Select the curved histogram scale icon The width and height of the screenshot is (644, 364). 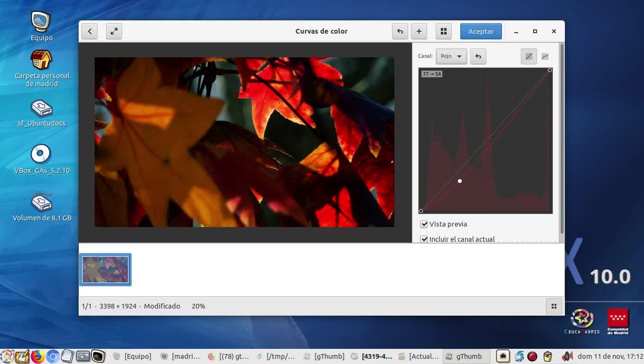click(x=545, y=56)
